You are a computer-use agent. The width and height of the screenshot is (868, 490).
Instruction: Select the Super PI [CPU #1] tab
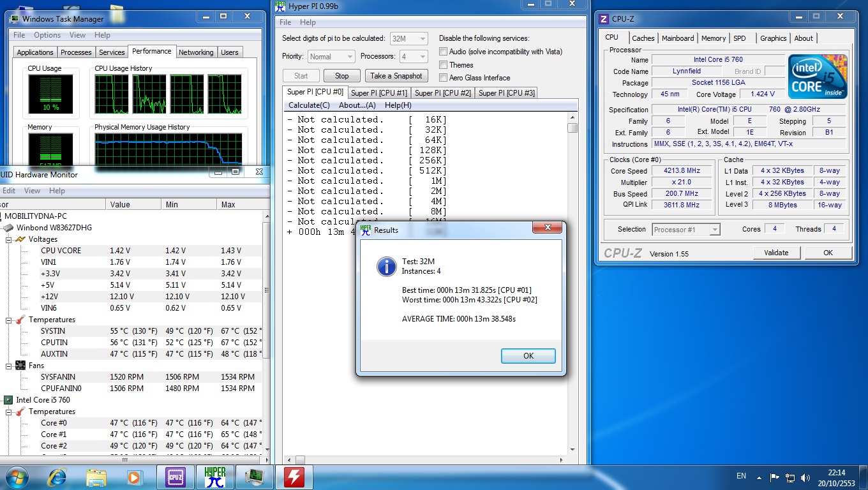[x=379, y=93]
